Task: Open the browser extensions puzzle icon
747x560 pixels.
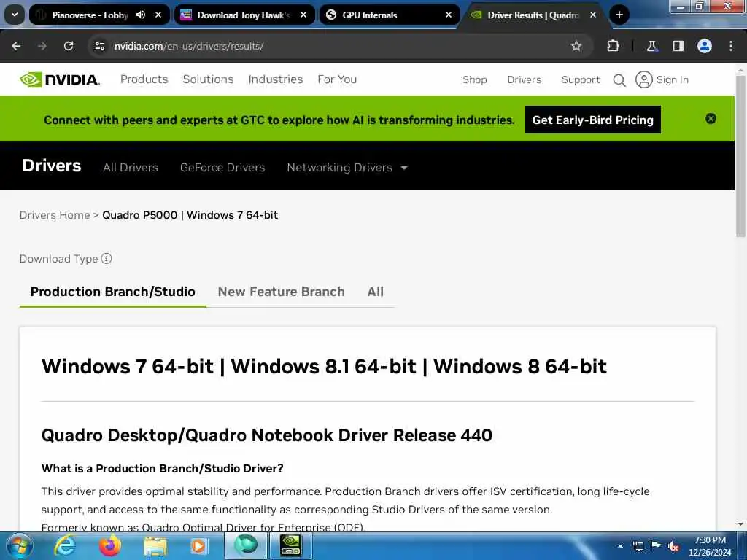Action: (x=613, y=46)
